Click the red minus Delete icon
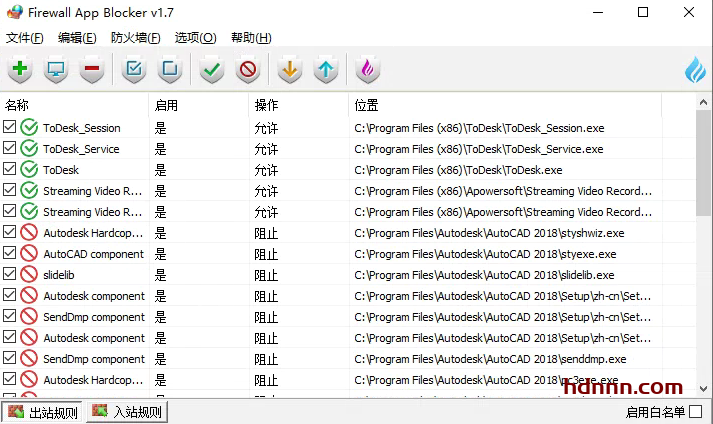Viewport: 713px width, 424px height. [92, 69]
